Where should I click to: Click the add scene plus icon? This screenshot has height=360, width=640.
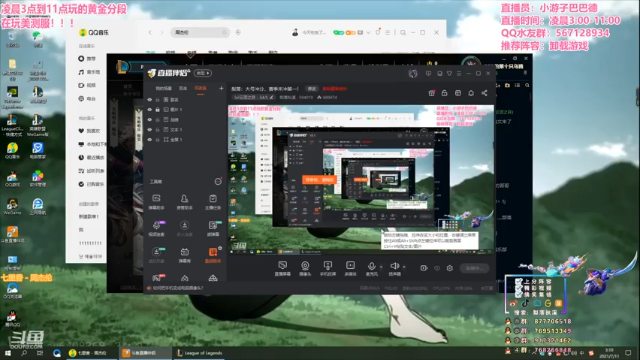tap(221, 88)
